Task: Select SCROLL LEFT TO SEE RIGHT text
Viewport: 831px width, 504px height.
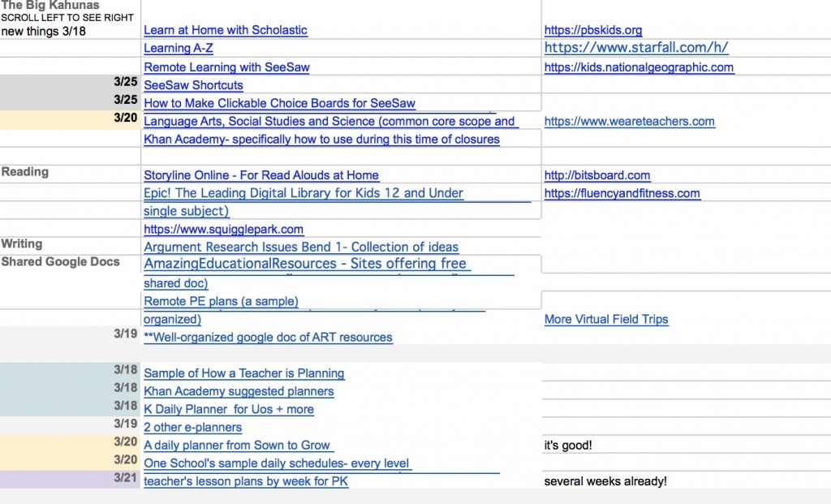Action: [x=67, y=18]
